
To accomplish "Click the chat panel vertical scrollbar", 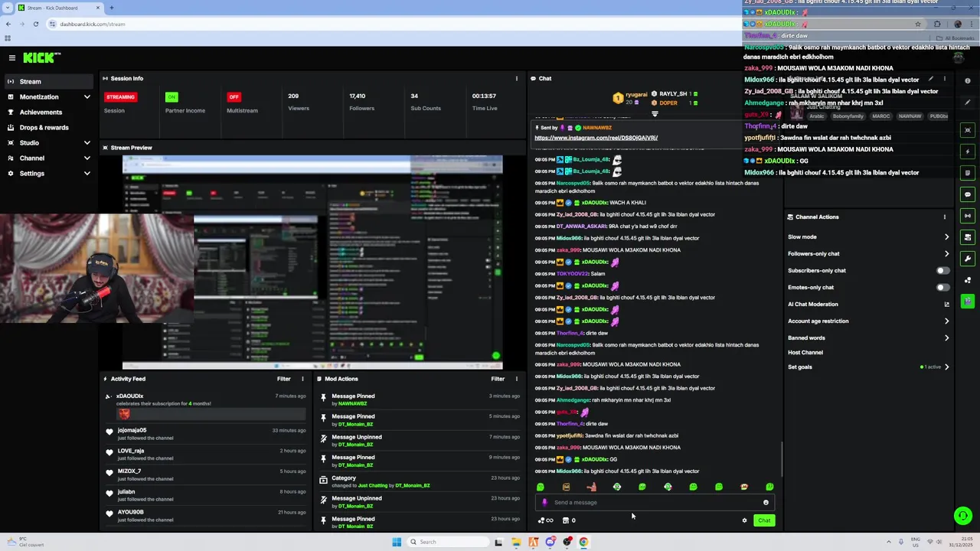I will 781,459.
